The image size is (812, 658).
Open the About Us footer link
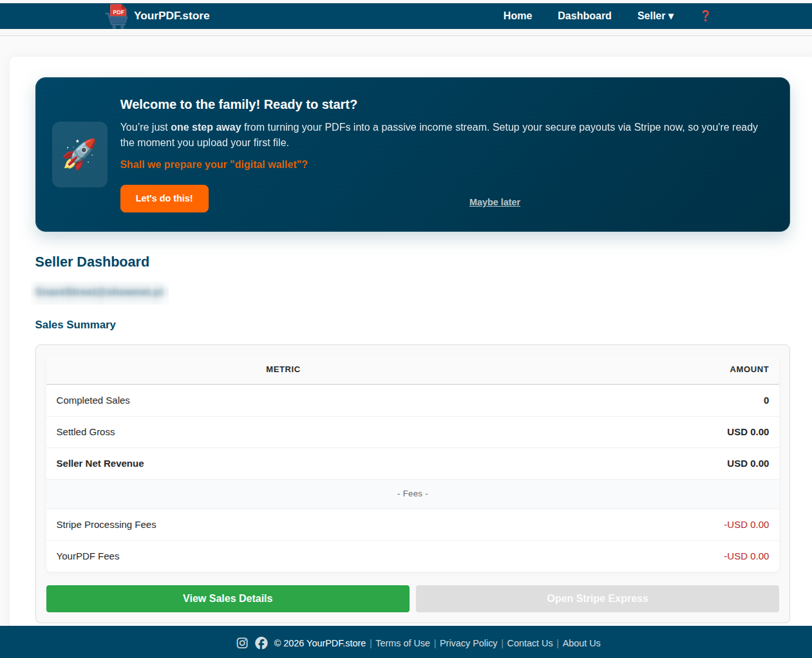click(581, 643)
